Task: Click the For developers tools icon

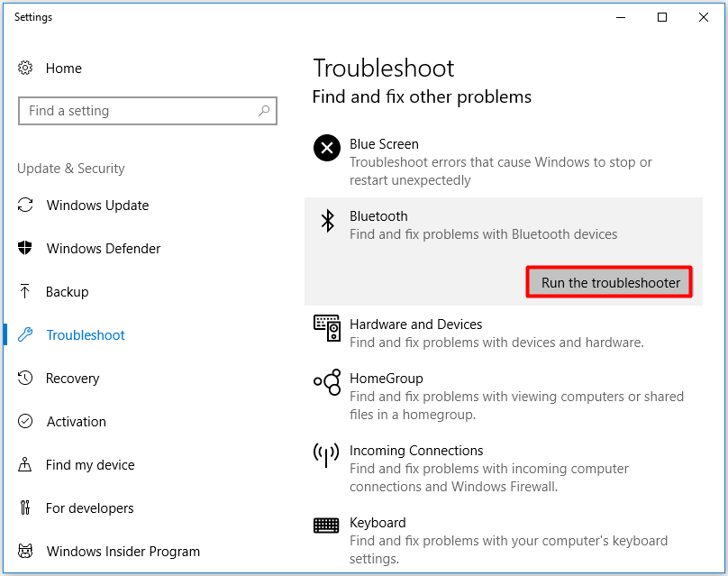Action: (25, 507)
